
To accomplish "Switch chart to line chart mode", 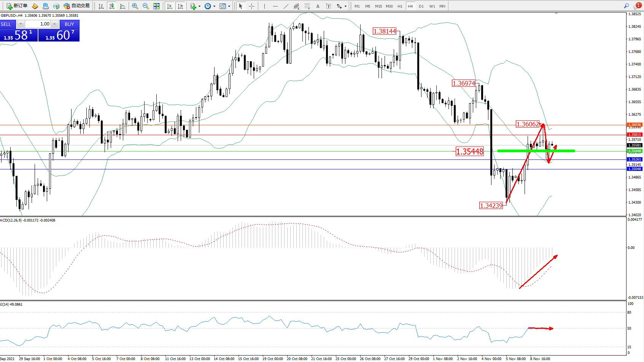I will 122,6.
